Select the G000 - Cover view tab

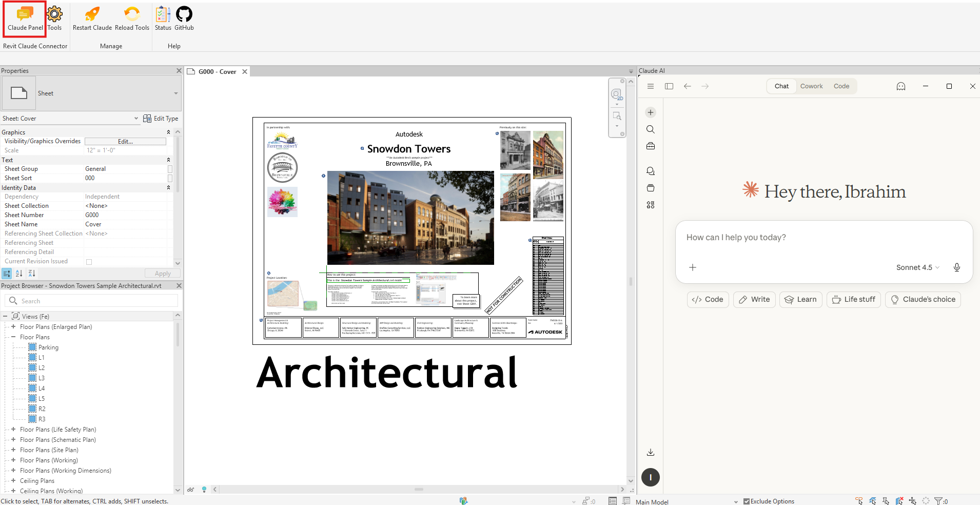click(x=217, y=72)
